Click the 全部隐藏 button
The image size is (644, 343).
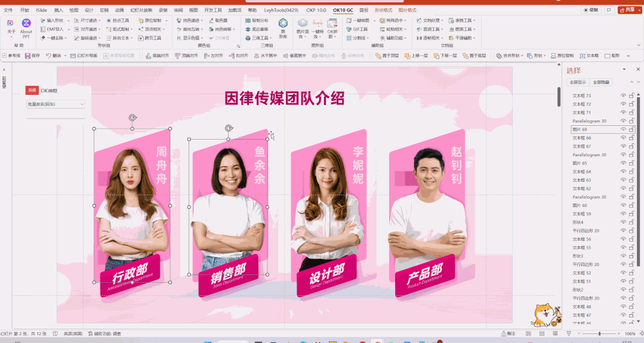click(601, 82)
